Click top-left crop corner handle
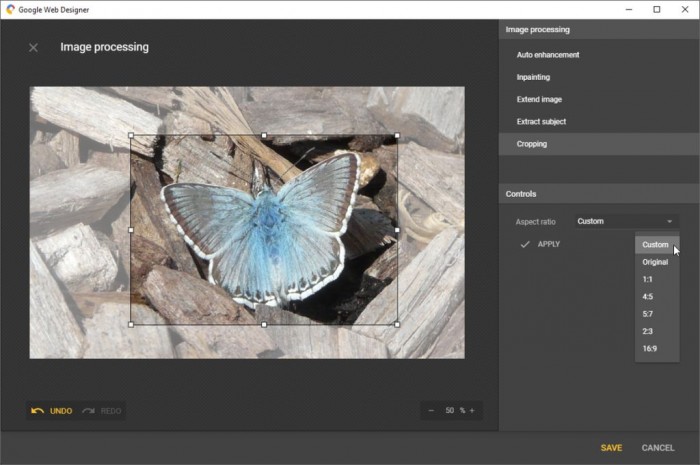 [131, 136]
